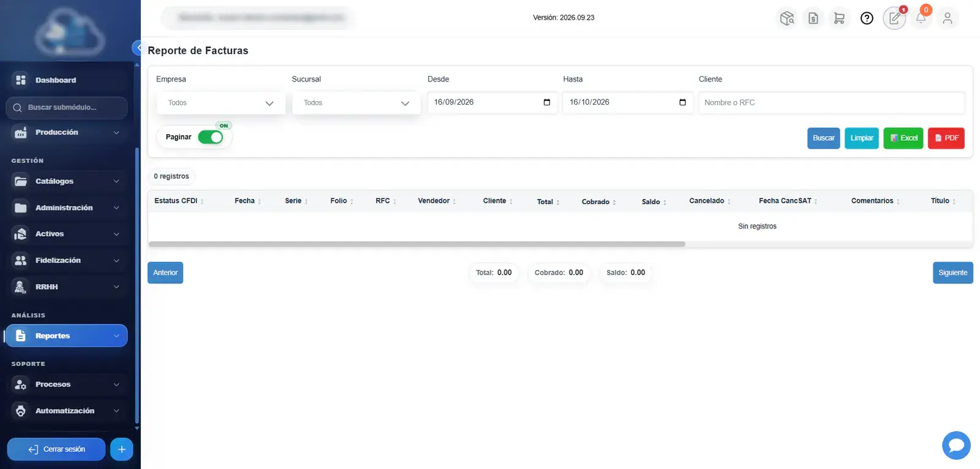Click the Dashboard grid icon
The image size is (980, 469).
point(21,80)
